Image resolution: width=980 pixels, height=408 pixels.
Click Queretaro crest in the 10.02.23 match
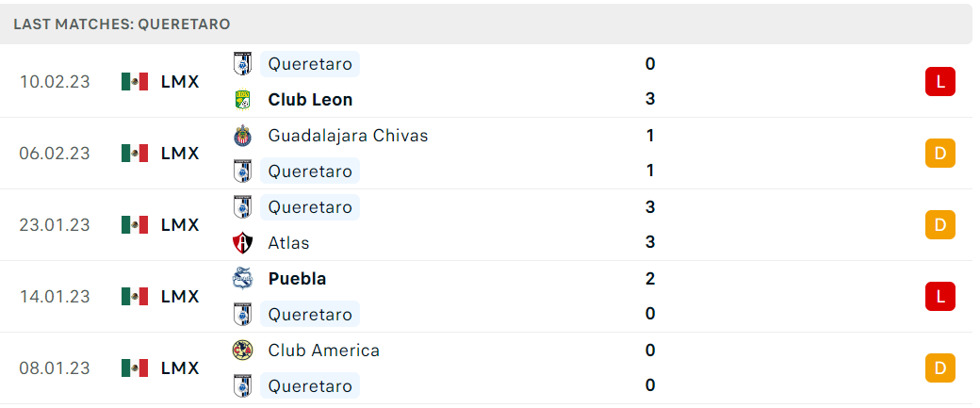point(242,64)
